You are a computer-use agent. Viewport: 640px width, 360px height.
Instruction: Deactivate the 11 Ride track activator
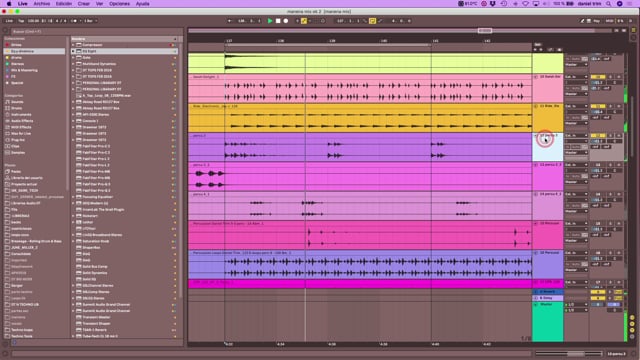[598, 106]
